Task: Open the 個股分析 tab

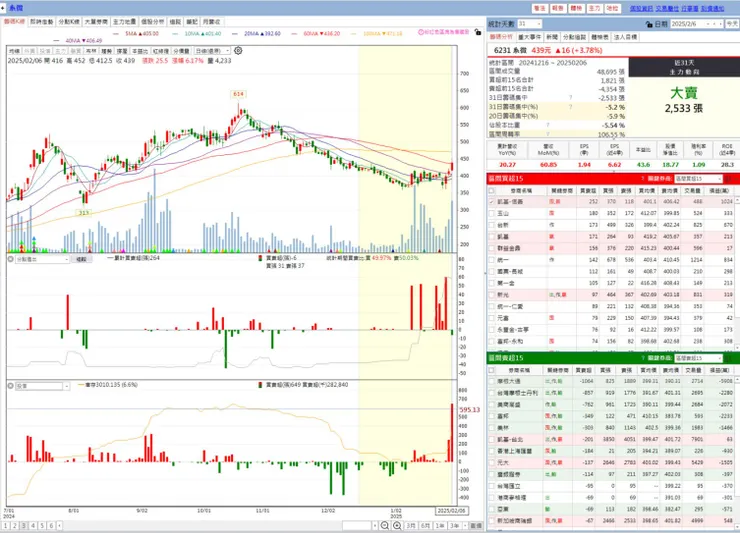Action: (x=152, y=22)
